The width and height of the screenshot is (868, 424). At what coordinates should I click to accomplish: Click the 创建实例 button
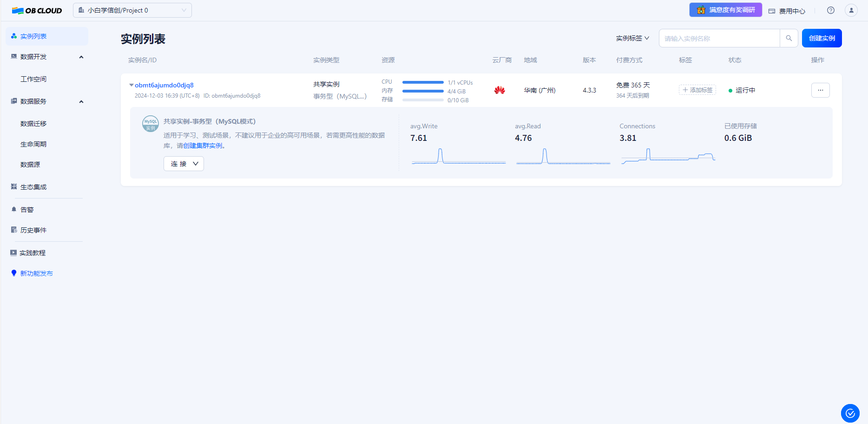(x=822, y=38)
